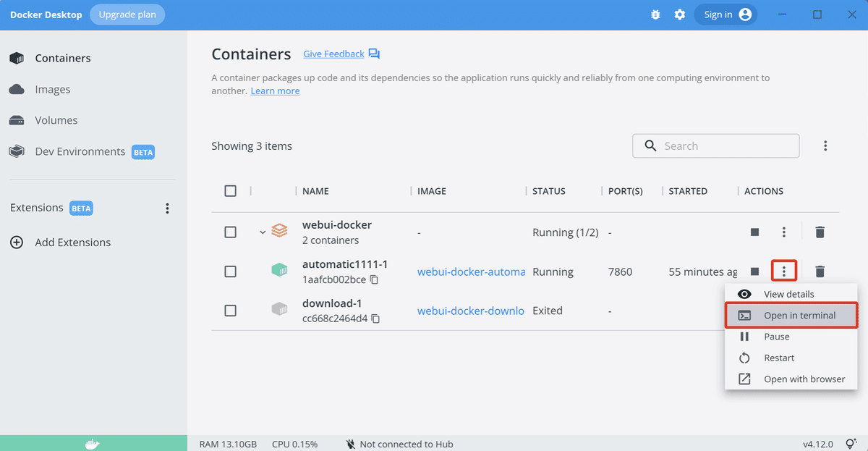Check the automatic1111-1 row checkbox
This screenshot has height=451, width=868.
click(x=230, y=271)
